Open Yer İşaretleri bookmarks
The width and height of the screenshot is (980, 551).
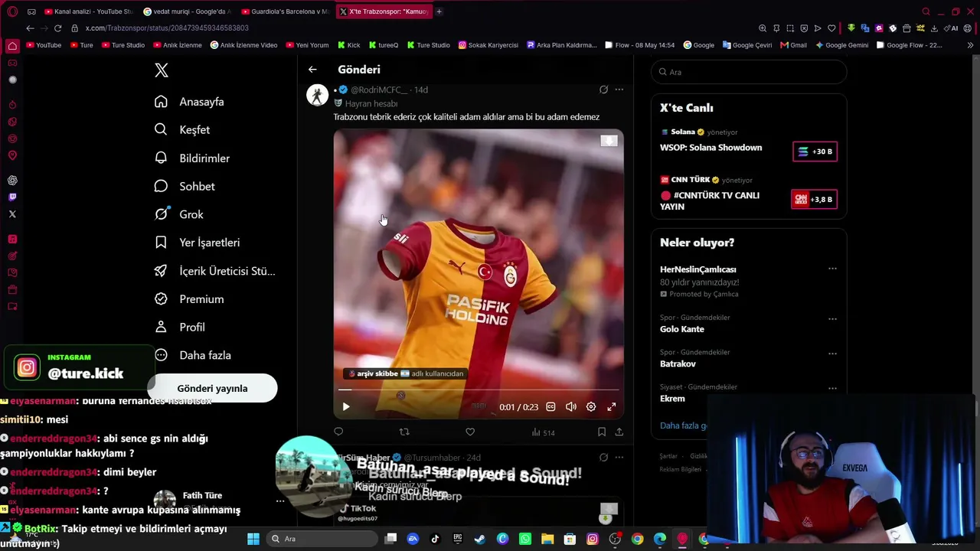pos(197,243)
